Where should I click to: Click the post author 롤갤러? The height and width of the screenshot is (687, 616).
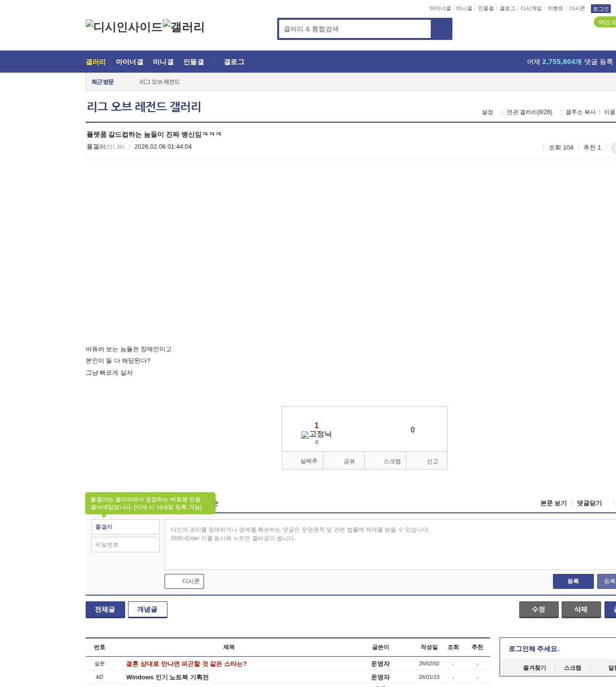click(x=96, y=147)
